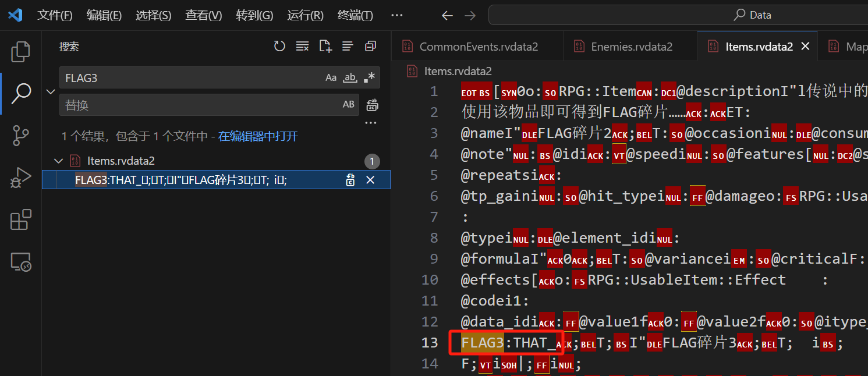The width and height of the screenshot is (868, 376).
Task: Toggle Use Regular Expression option
Action: (369, 77)
